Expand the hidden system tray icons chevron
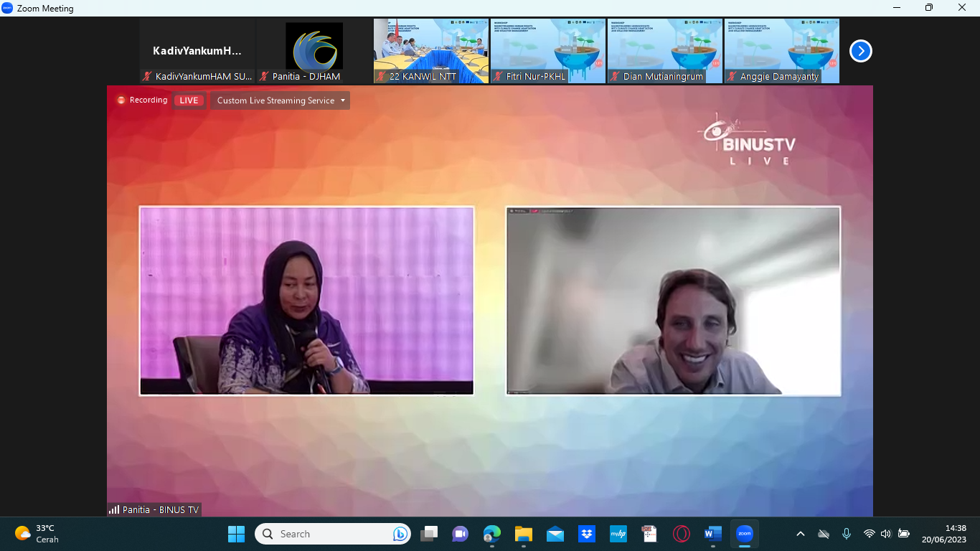 pyautogui.click(x=801, y=534)
